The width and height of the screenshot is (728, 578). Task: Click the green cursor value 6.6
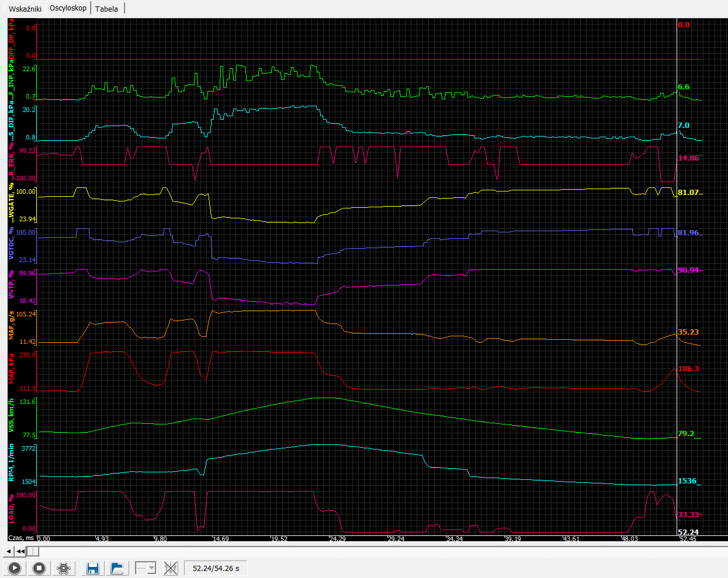684,87
